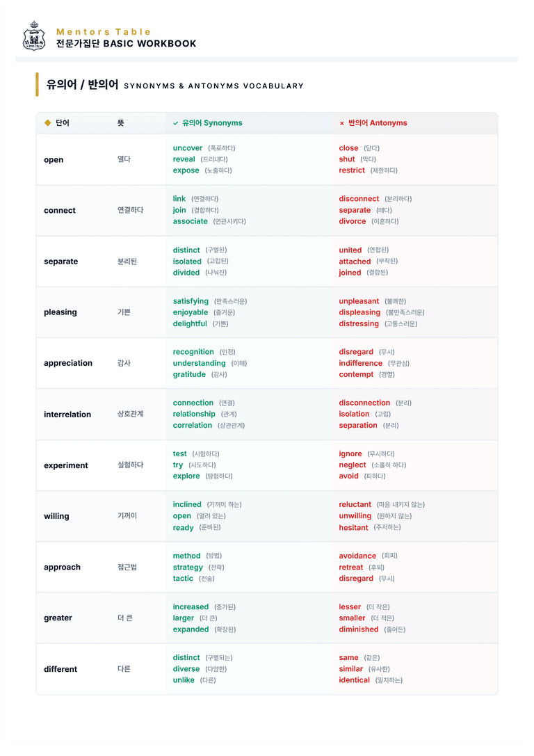
Task: Select the word 'appreciation'
Action: point(68,363)
